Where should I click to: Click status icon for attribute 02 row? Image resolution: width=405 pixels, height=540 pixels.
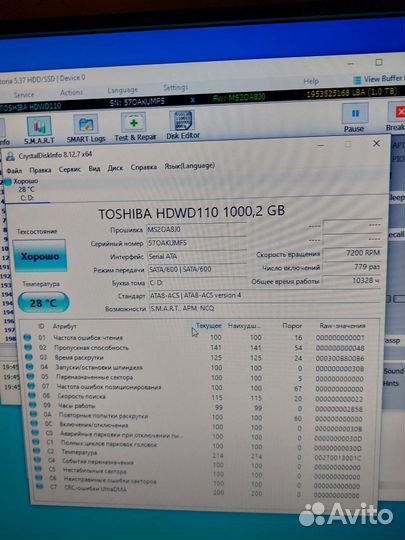pyautogui.click(x=28, y=348)
